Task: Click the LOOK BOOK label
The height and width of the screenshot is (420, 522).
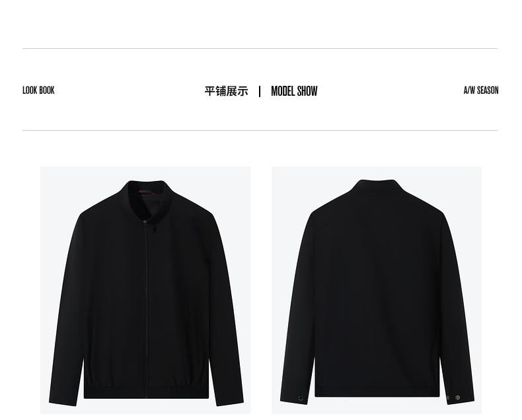Action: point(38,90)
